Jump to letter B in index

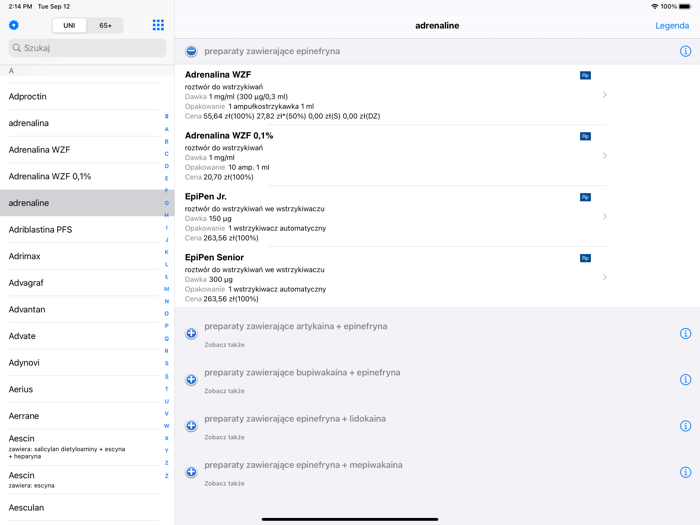click(x=167, y=142)
